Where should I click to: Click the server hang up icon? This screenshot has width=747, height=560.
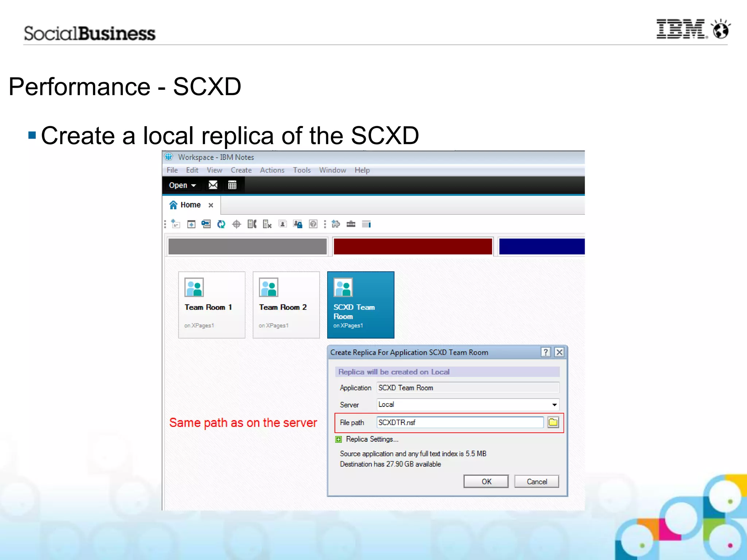267,224
